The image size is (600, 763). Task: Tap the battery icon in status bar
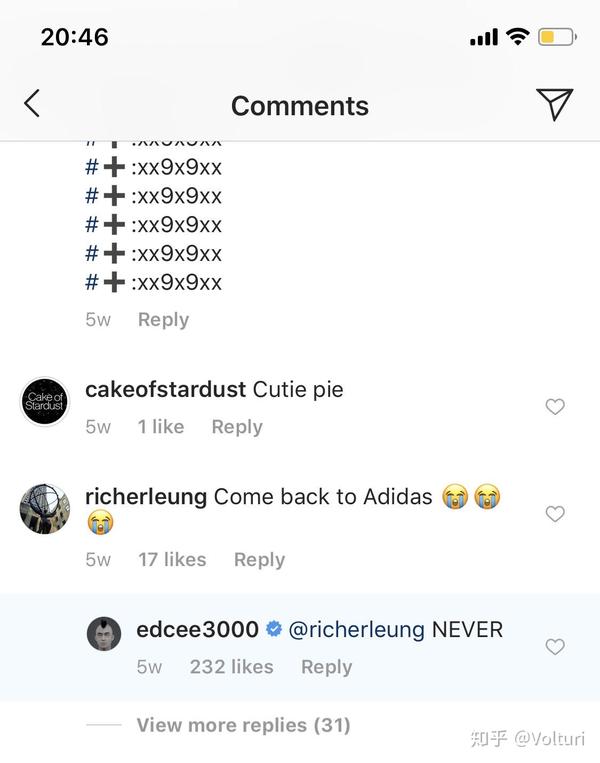point(556,37)
